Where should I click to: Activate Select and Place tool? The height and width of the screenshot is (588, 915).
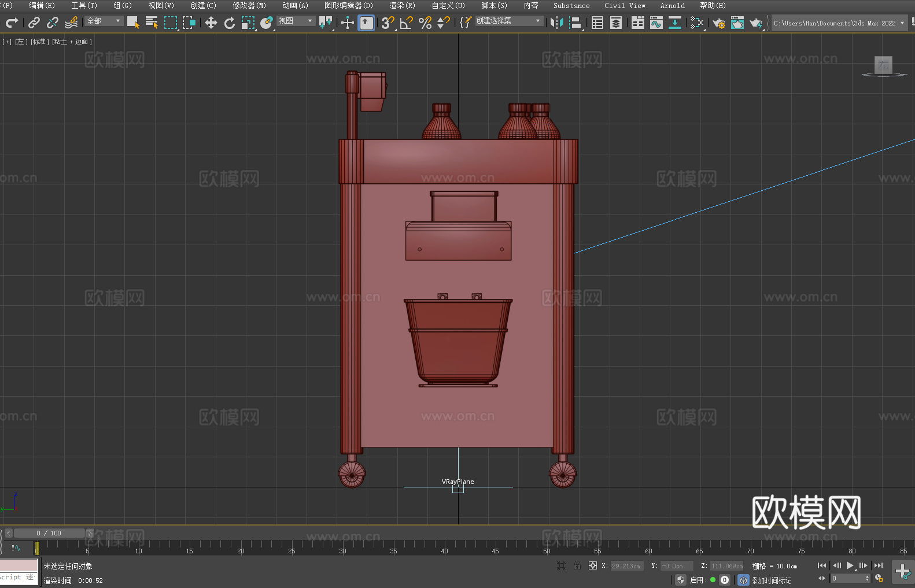(x=267, y=23)
